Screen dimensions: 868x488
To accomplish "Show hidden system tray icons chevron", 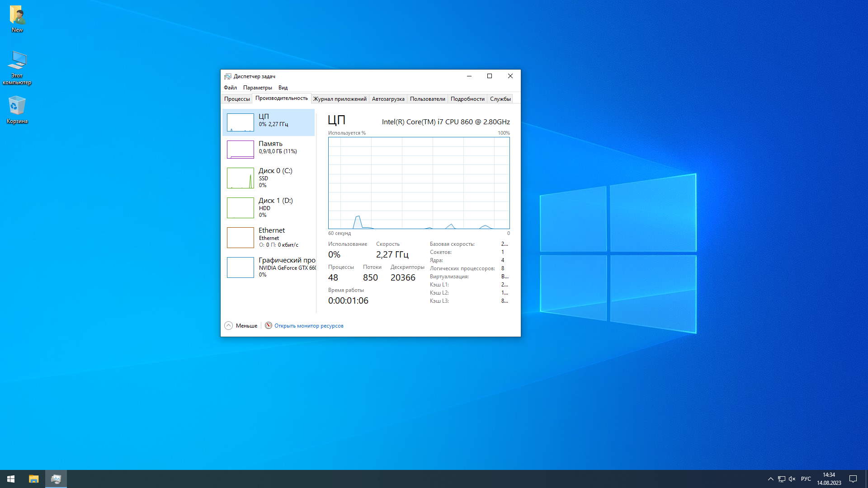I will [x=770, y=479].
